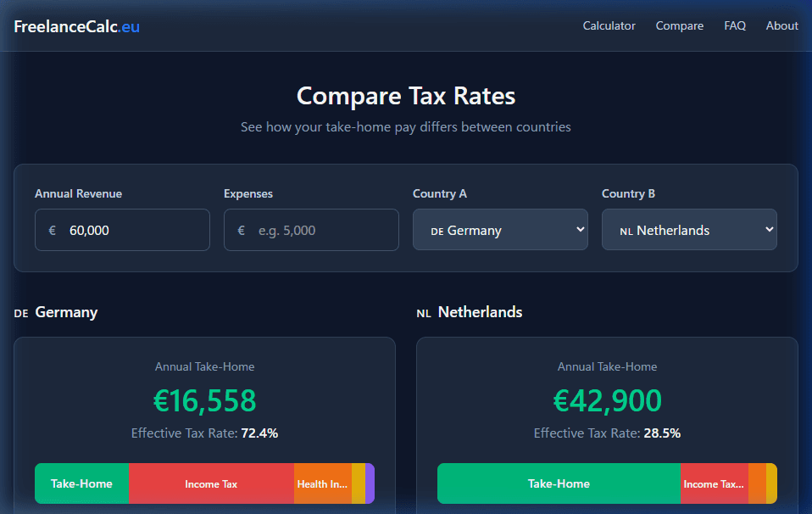This screenshot has height=514, width=812.
Task: Switch to the FAQ section
Action: (x=734, y=25)
